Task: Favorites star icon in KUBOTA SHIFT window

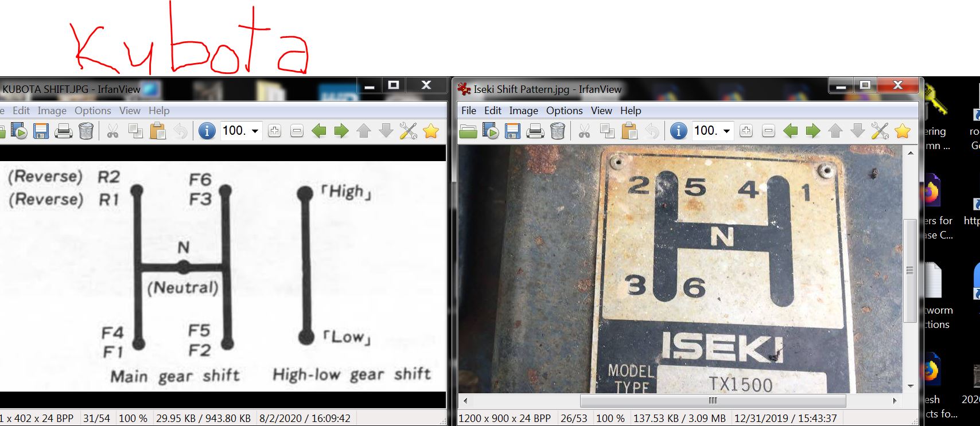Action: tap(431, 131)
